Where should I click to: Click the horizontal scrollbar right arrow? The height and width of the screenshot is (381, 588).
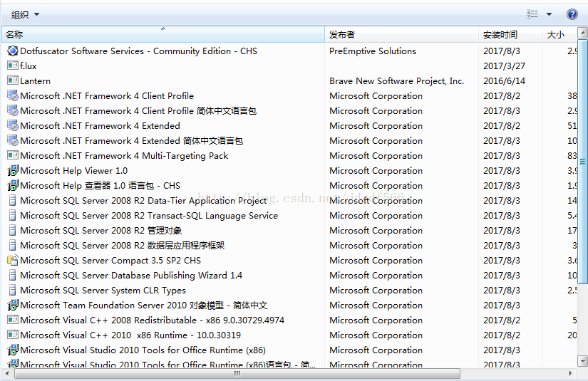point(571,373)
